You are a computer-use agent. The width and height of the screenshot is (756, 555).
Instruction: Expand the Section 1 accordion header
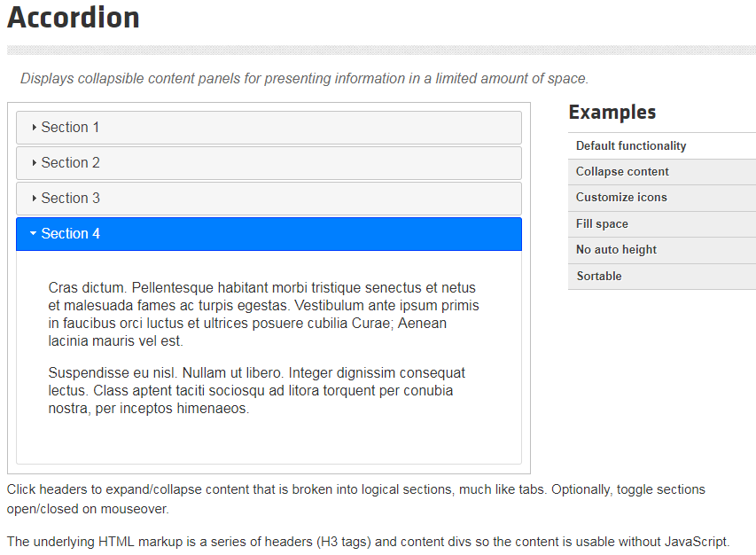[x=269, y=128]
